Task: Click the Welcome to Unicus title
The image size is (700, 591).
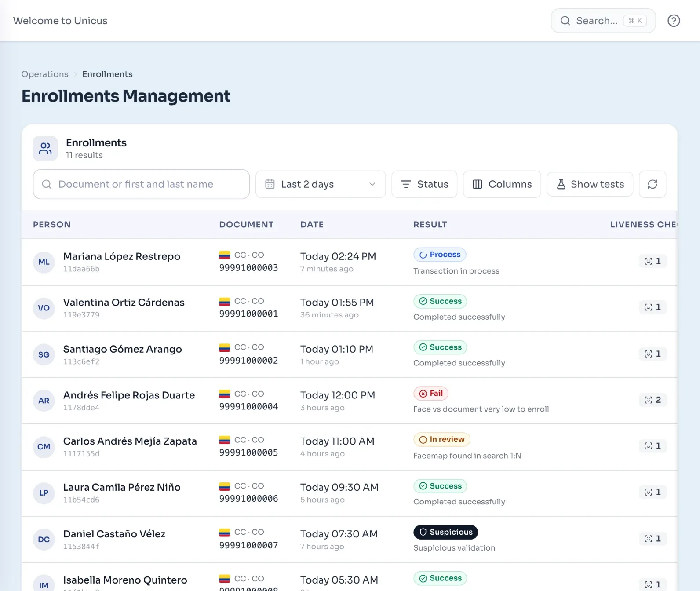Action: click(60, 21)
